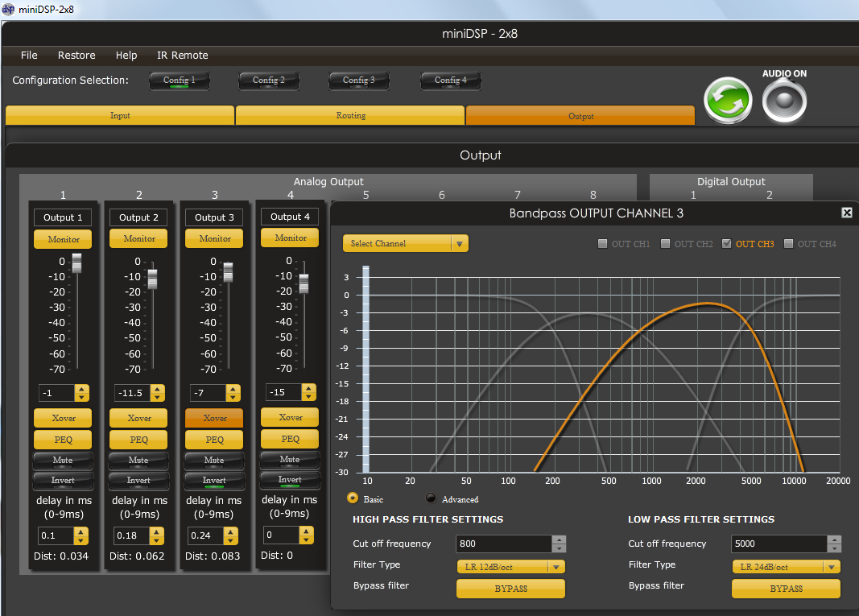Click the high pass cut off field showing 800

click(x=504, y=544)
